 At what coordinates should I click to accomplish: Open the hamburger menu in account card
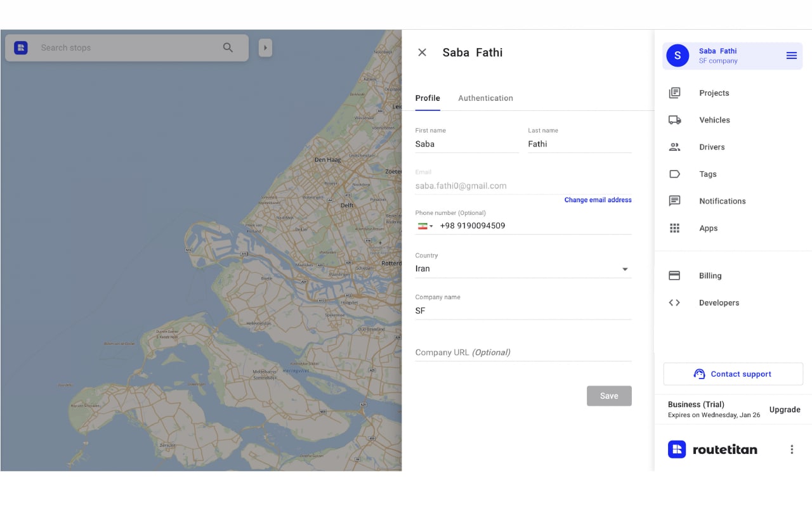click(792, 56)
